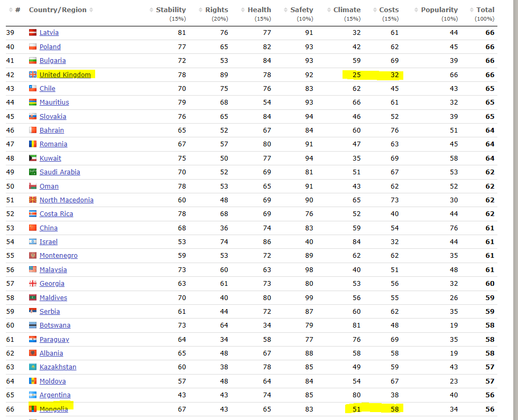Sort table by Total column
This screenshot has width=518, height=420.
click(485, 10)
